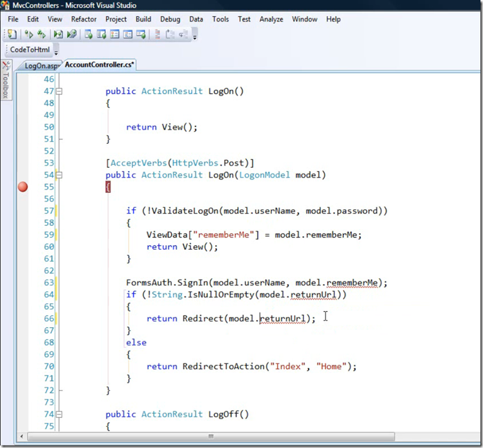This screenshot has width=483, height=448.
Task: Open the Test menu
Action: [x=244, y=19]
